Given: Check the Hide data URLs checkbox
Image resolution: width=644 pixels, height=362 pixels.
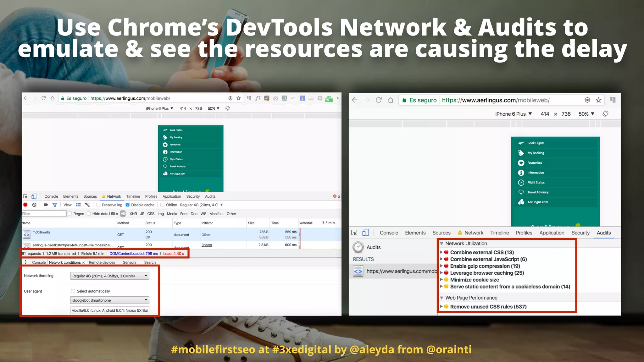Looking at the screenshot, I should pyautogui.click(x=89, y=214).
